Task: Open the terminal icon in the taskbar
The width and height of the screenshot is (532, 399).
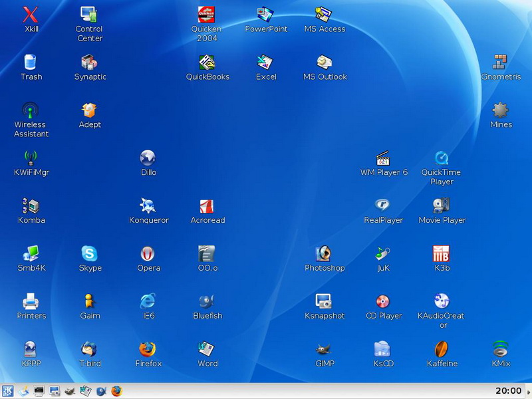Action: 39,391
